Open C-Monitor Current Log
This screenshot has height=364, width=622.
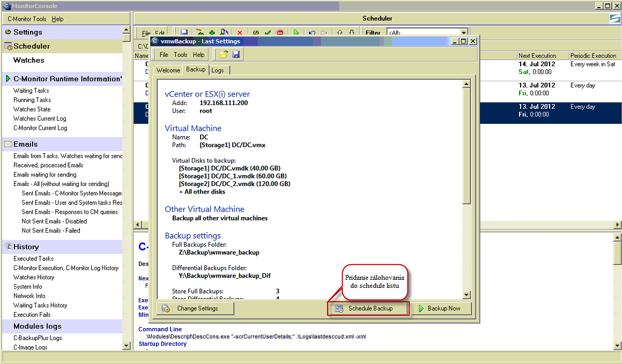[x=40, y=128]
